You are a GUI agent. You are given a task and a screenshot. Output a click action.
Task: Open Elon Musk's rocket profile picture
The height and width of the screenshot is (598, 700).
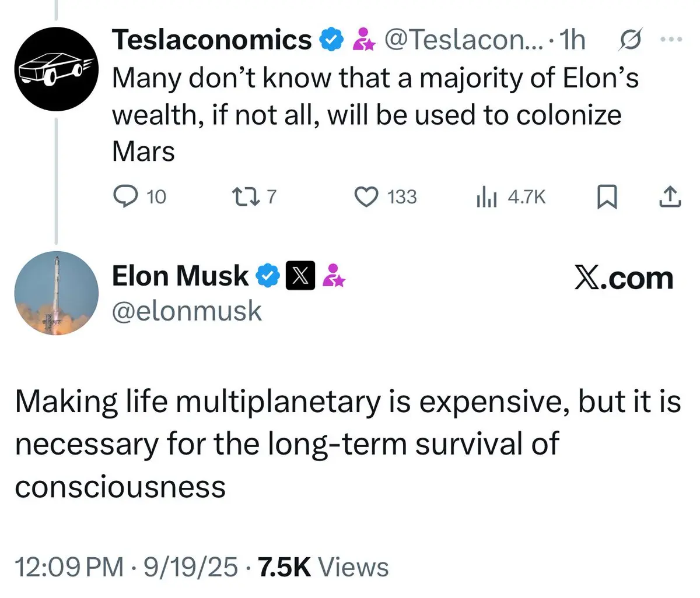click(x=56, y=293)
